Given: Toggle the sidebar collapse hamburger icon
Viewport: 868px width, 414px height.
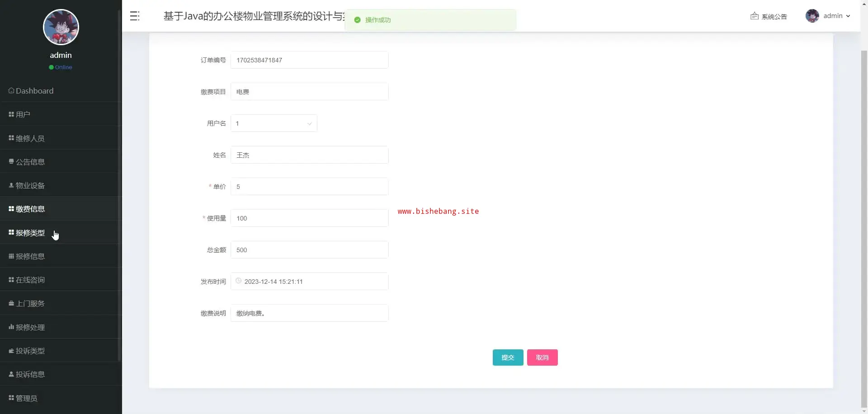Looking at the screenshot, I should coord(135,16).
